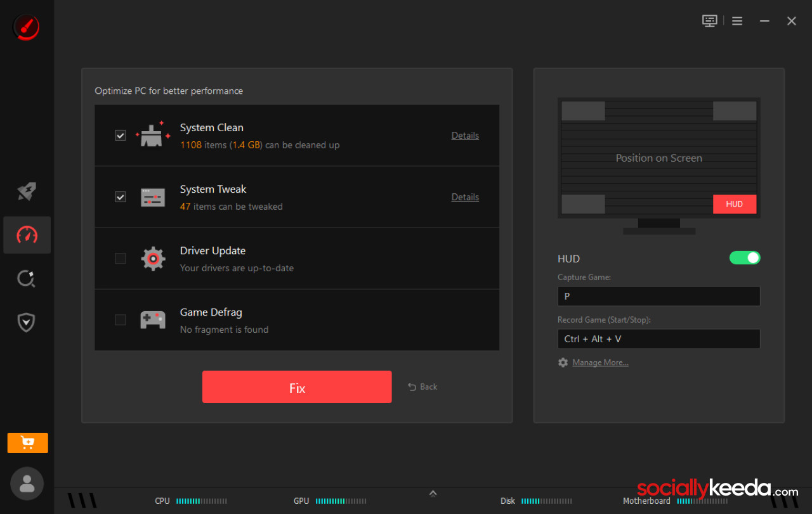Image resolution: width=812 pixels, height=514 pixels.
Task: Click the '47 items can be tweaked' text
Action: [232, 207]
